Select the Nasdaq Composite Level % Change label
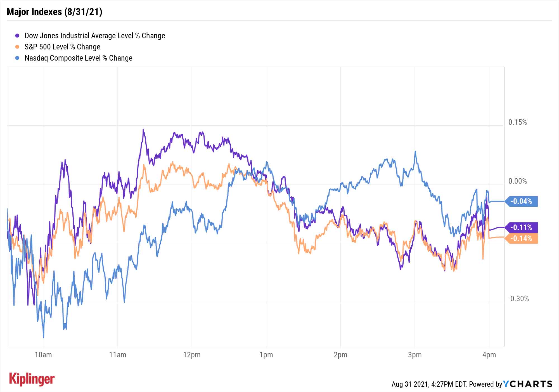Viewport: 559px width, 392px height. pyautogui.click(x=79, y=58)
